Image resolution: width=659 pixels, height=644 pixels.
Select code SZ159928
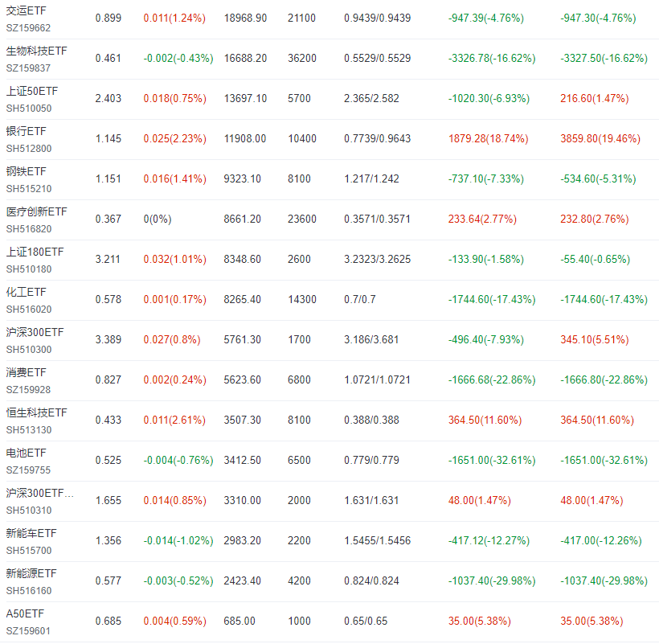(28, 390)
